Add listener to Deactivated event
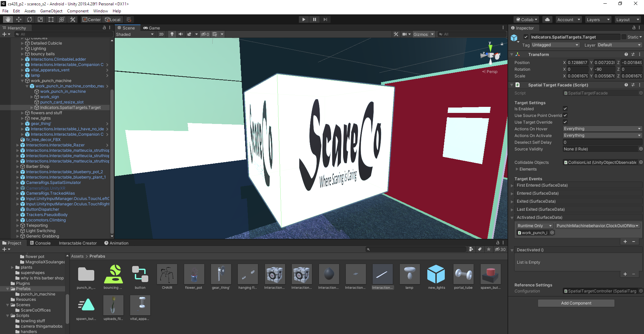This screenshot has height=334, width=644. 625,274
